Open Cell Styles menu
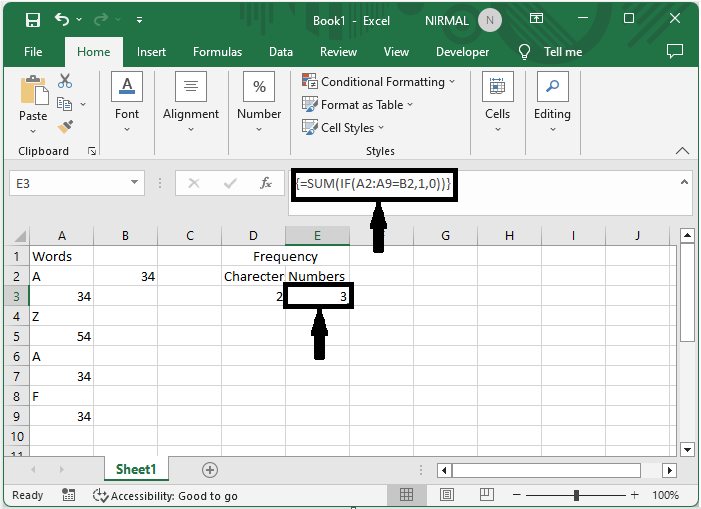Viewport: 701px width, 509px height. click(x=343, y=128)
